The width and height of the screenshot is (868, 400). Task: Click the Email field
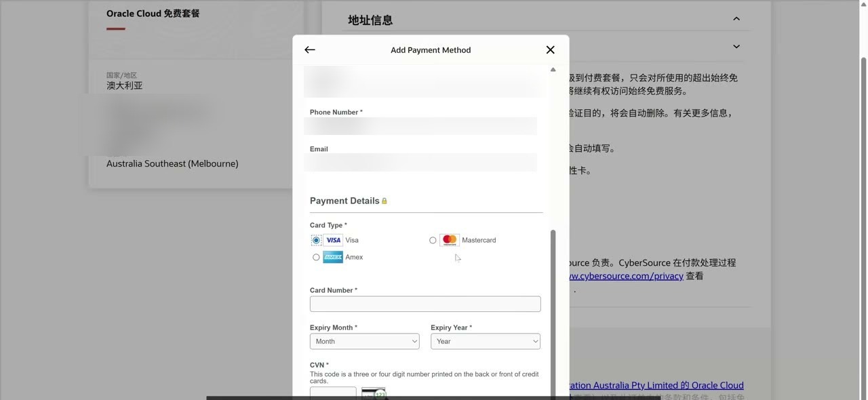pos(420,162)
